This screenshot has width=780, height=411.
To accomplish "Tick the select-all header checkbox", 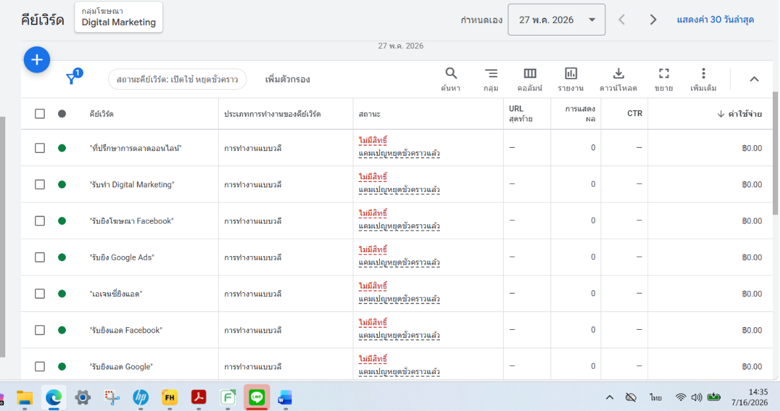I will point(40,114).
